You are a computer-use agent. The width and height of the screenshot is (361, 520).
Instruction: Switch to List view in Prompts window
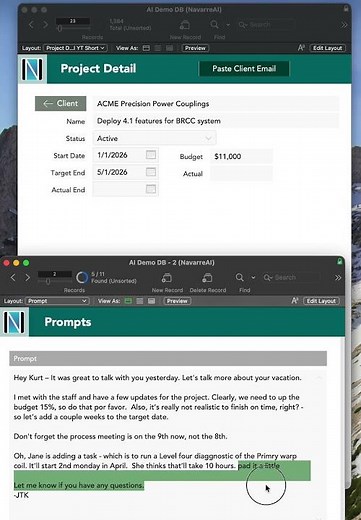click(x=140, y=301)
